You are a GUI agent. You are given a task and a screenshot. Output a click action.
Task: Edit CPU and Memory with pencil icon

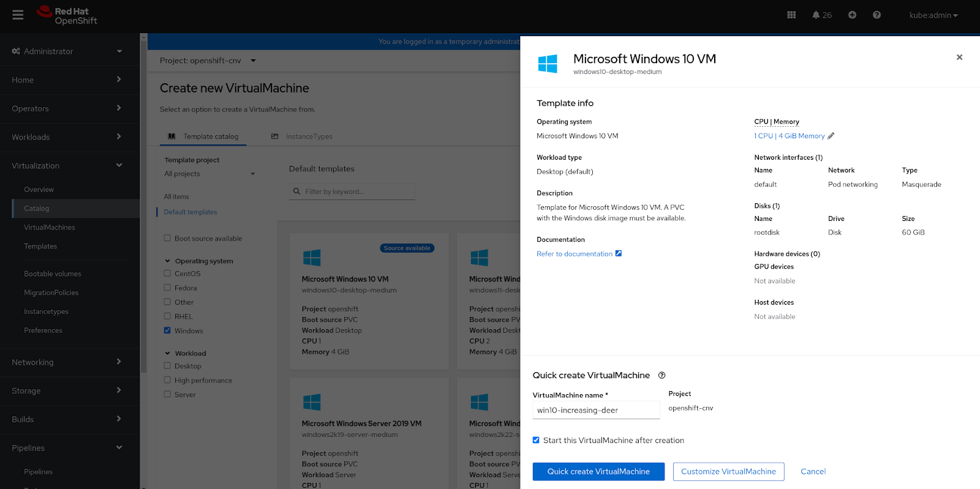click(831, 136)
